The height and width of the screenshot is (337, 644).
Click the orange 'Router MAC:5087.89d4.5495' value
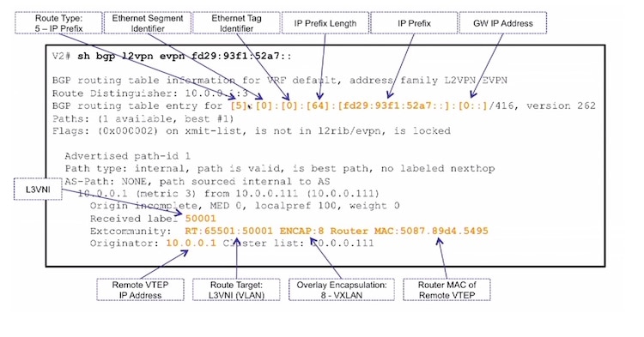coord(410,231)
